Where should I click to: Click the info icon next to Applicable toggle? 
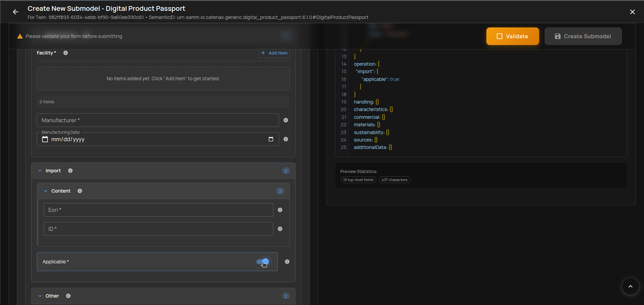pyautogui.click(x=287, y=261)
